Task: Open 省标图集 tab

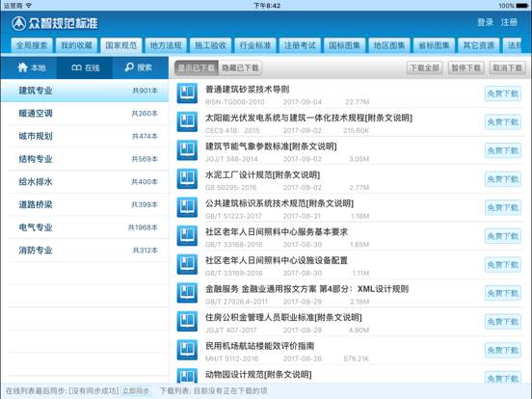Action: point(434,45)
